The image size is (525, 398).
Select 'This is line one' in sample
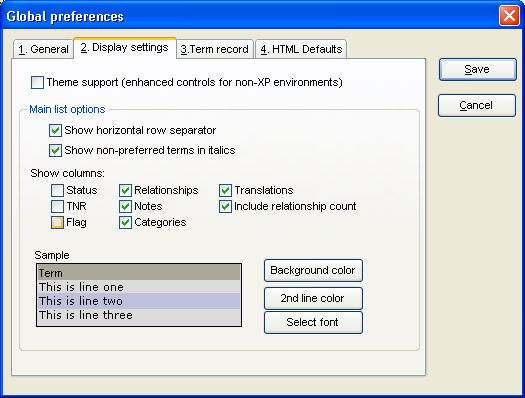coord(139,287)
